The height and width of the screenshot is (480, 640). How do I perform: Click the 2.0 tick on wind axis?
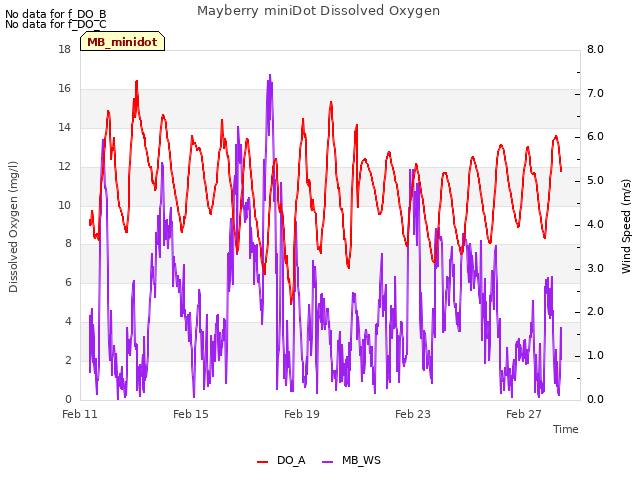pyautogui.click(x=595, y=312)
